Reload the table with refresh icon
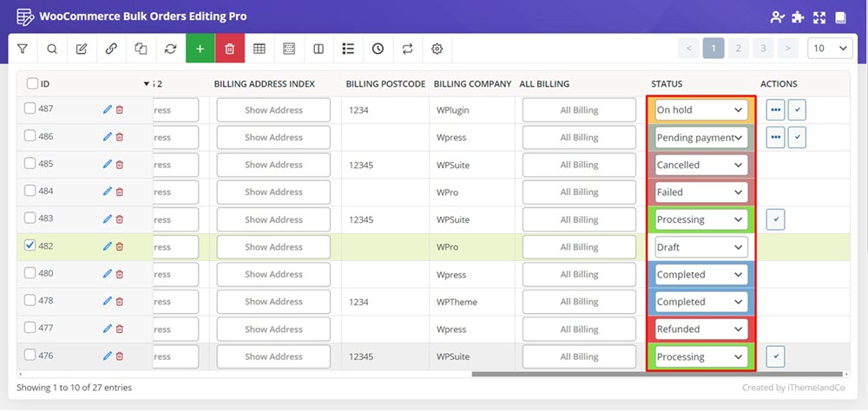Screen dimensions: 868x411 170,49
